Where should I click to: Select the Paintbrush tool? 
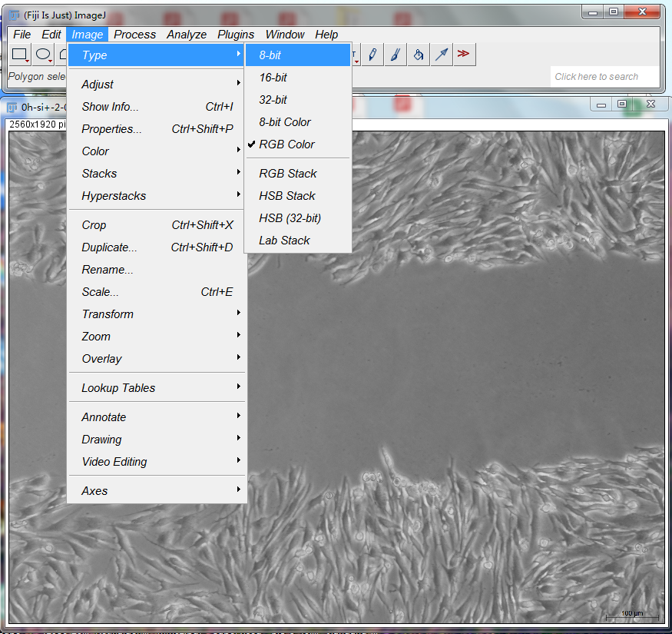click(396, 55)
